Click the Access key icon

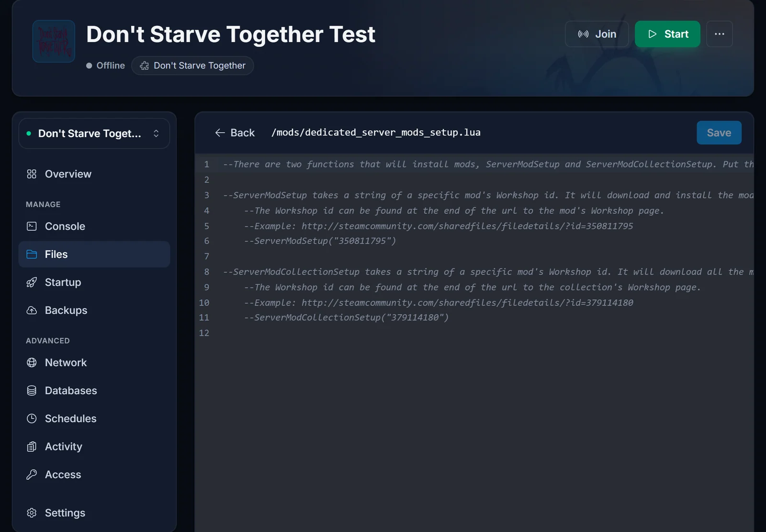32,475
